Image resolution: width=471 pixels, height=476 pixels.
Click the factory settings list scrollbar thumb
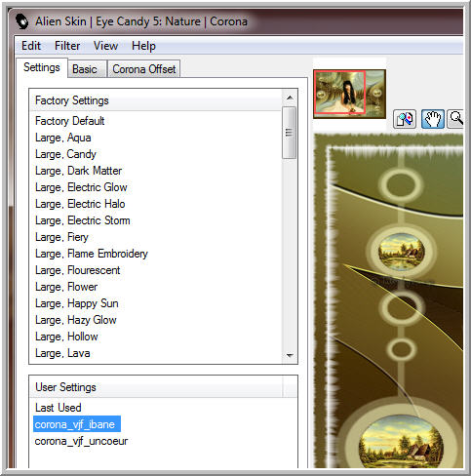(289, 133)
